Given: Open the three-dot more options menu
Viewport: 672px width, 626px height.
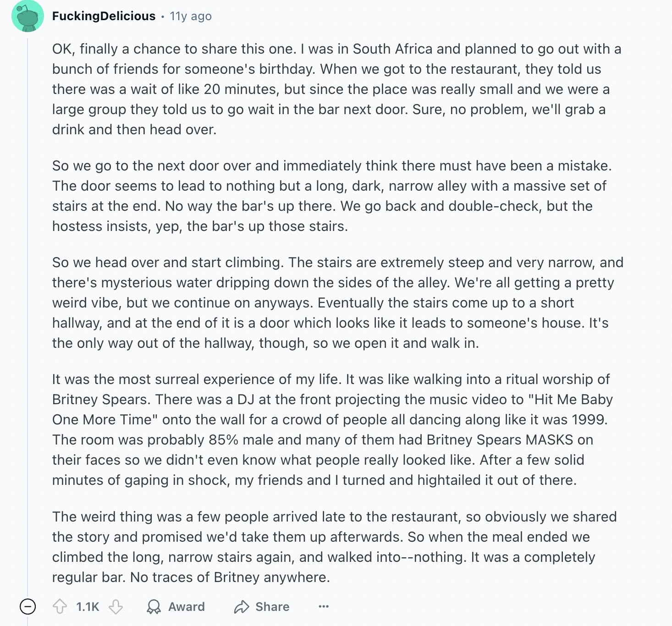Looking at the screenshot, I should [324, 606].
